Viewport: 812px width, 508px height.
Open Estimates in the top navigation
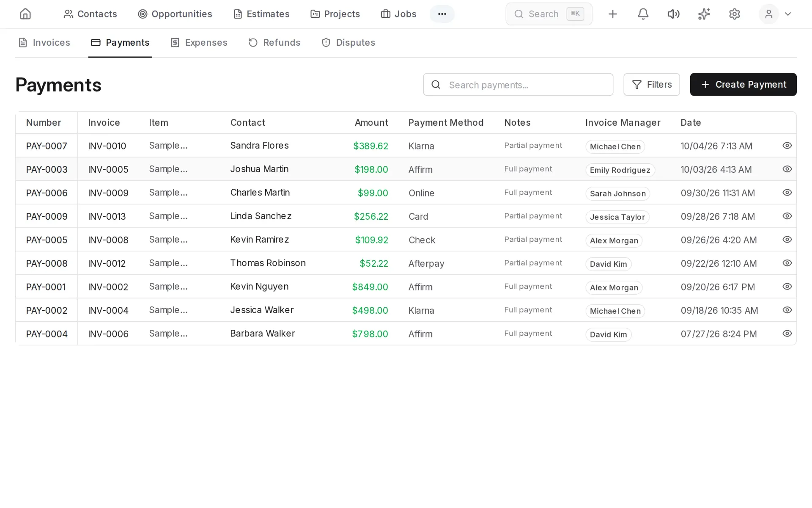point(261,14)
